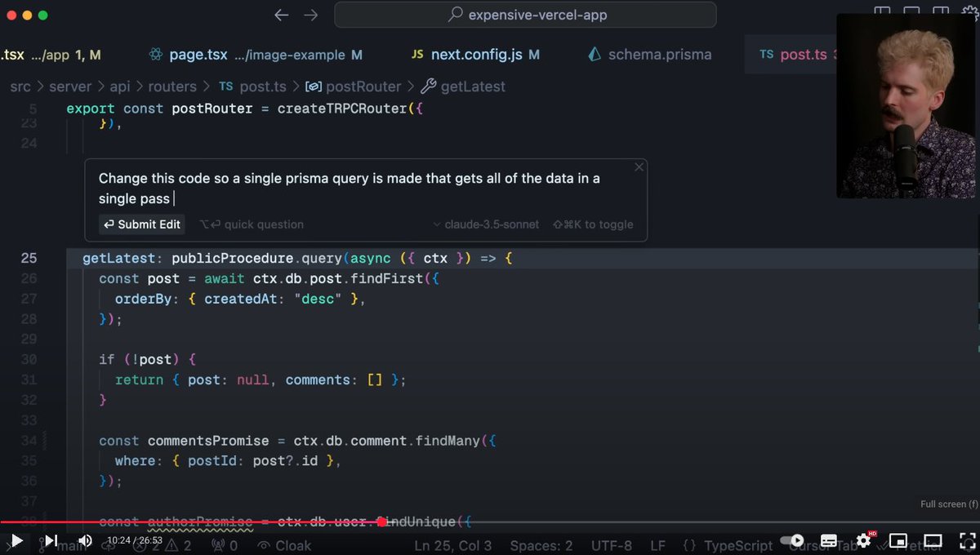Image resolution: width=980 pixels, height=555 pixels.
Task: Open 'post.ts' breadcrumb segment
Action: point(252,86)
